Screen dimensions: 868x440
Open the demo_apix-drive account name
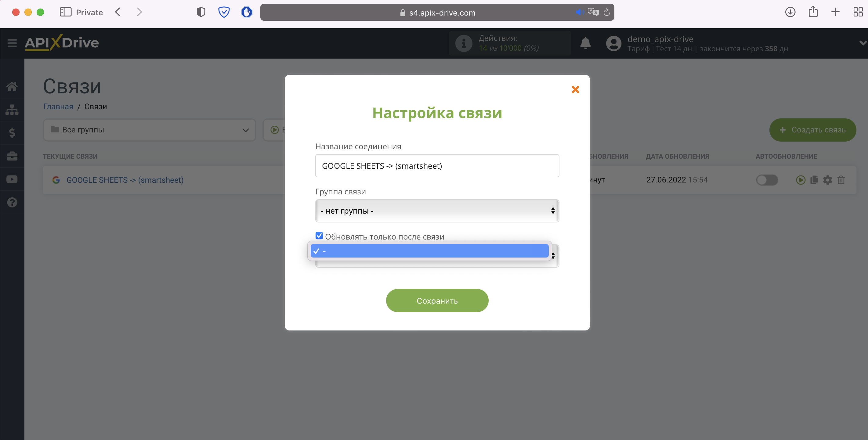[660, 39]
